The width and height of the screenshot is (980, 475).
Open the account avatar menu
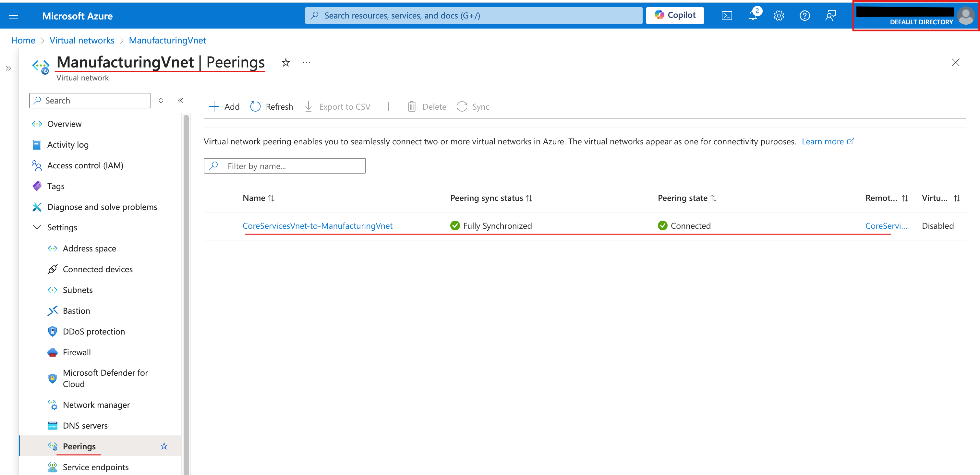coord(965,16)
